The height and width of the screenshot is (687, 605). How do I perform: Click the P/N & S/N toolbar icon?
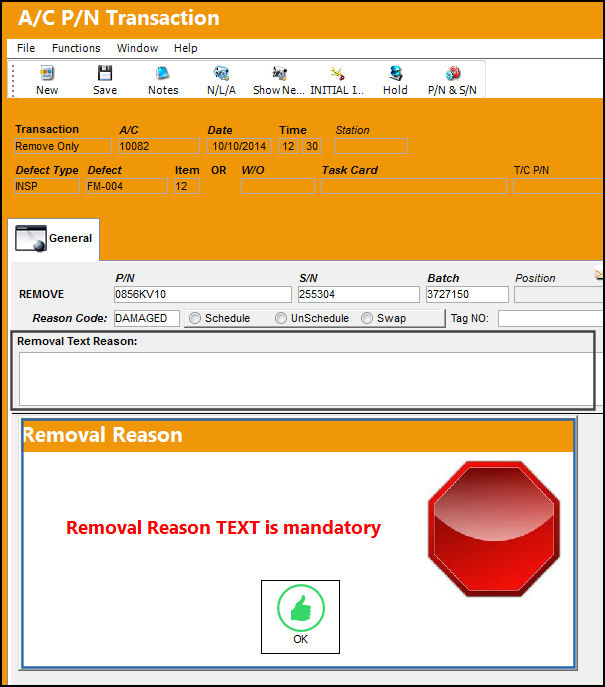click(x=453, y=73)
